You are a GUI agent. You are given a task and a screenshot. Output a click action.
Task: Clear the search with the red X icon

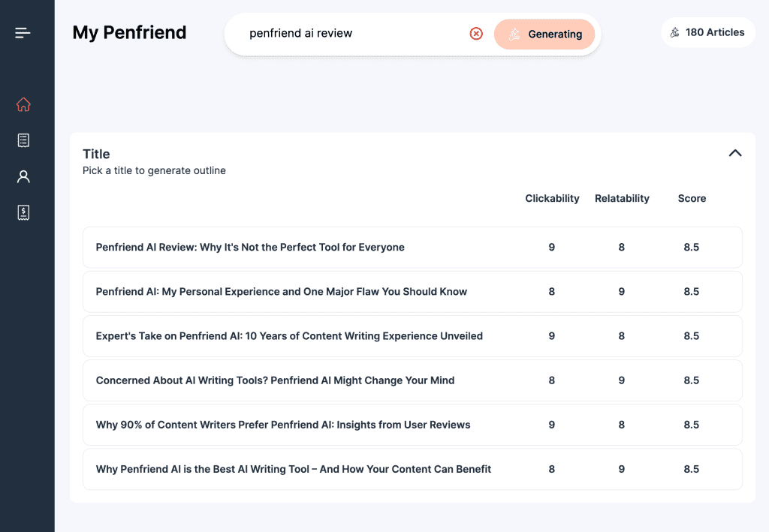point(475,33)
